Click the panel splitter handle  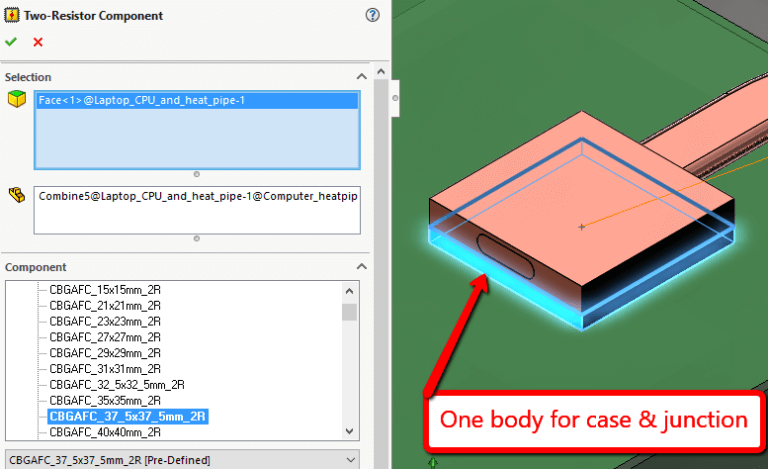(x=395, y=99)
